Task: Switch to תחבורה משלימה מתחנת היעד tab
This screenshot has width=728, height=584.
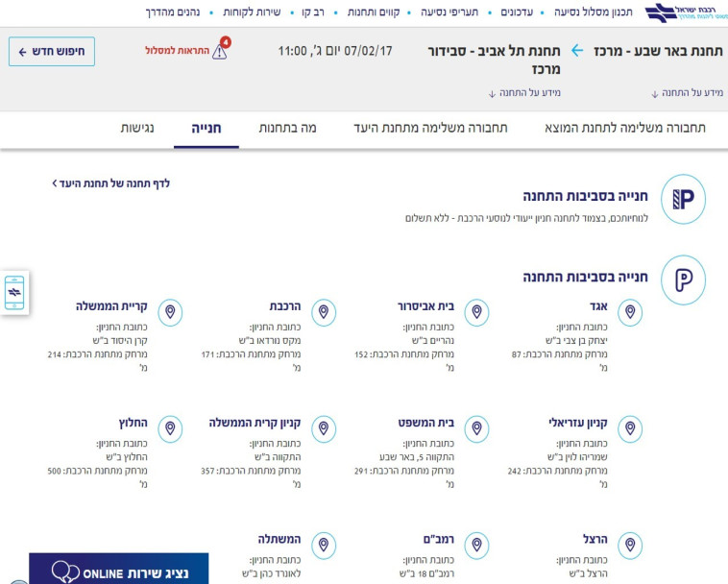Action: pos(430,128)
